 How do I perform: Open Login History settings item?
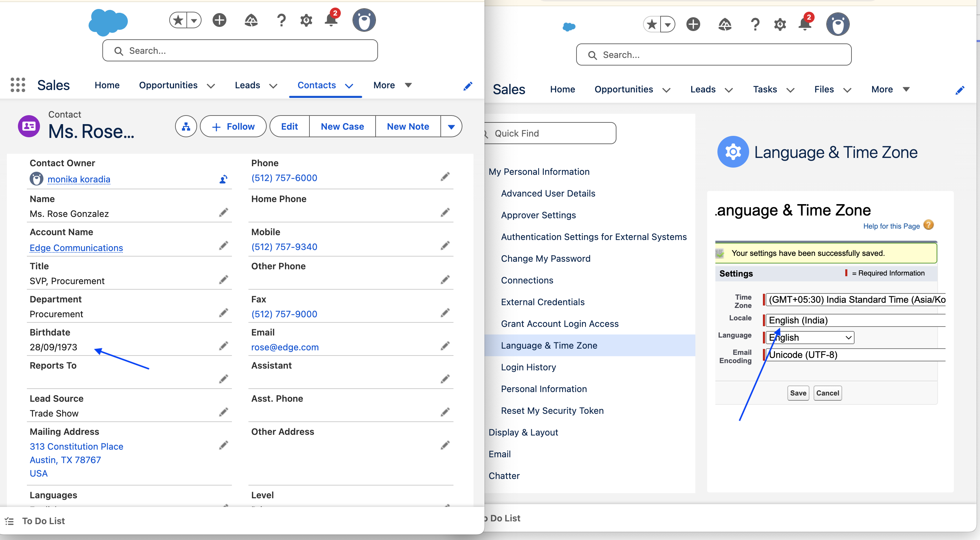(x=529, y=367)
